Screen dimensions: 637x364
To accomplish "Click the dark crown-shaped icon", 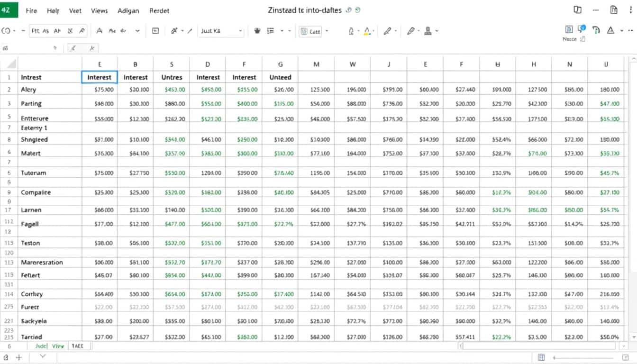I will [x=257, y=31].
